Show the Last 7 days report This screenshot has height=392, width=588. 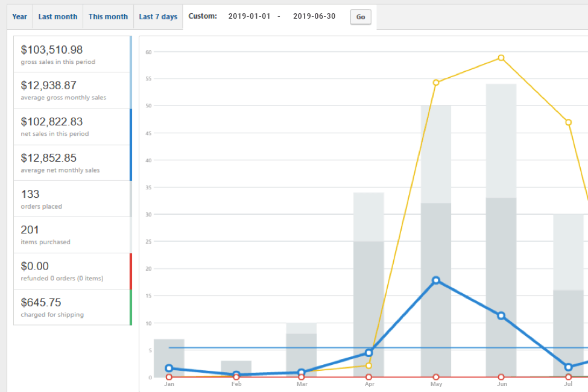pyautogui.click(x=158, y=17)
